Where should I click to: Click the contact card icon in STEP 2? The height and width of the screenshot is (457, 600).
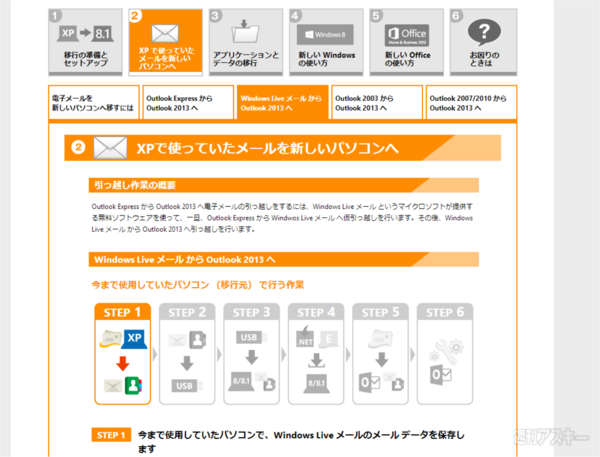click(197, 339)
